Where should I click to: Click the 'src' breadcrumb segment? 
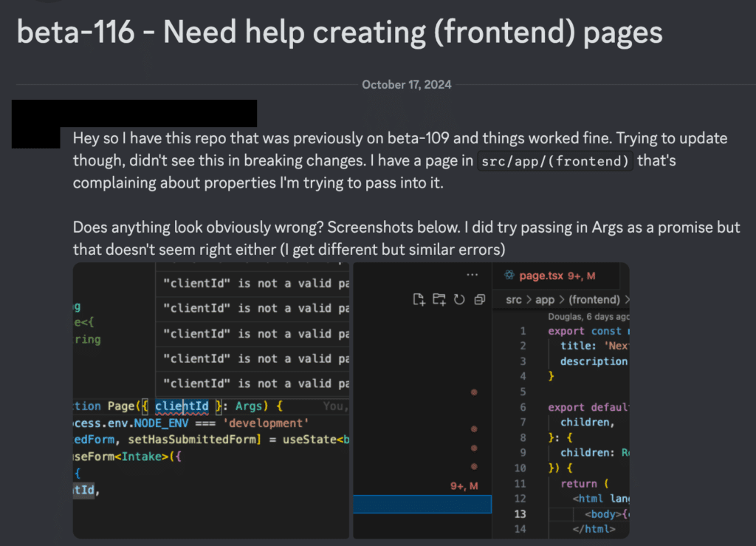[x=514, y=300]
